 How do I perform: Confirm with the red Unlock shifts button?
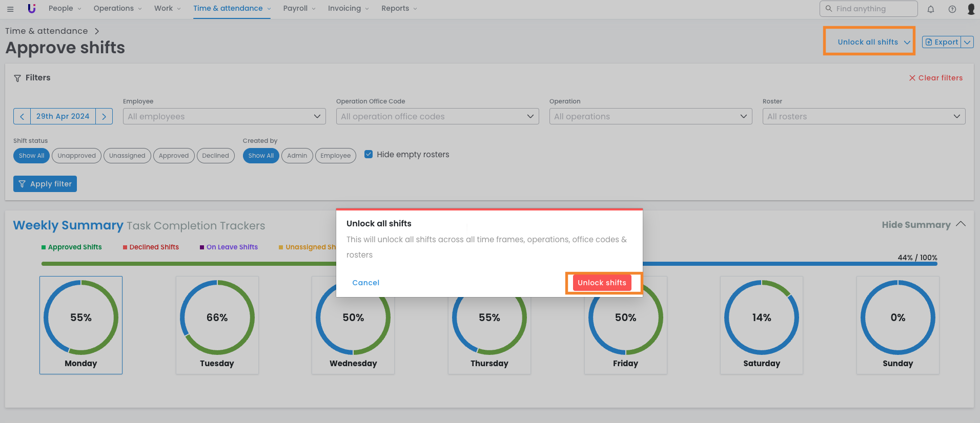tap(602, 283)
